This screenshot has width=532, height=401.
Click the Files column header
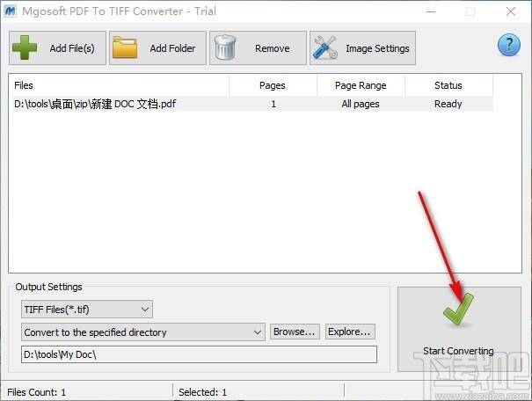[120, 85]
